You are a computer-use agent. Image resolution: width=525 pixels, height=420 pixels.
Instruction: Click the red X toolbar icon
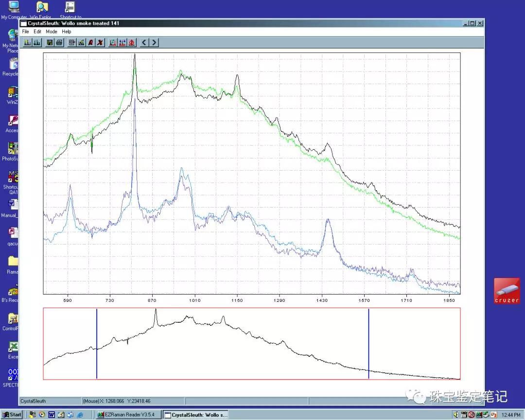click(100, 43)
